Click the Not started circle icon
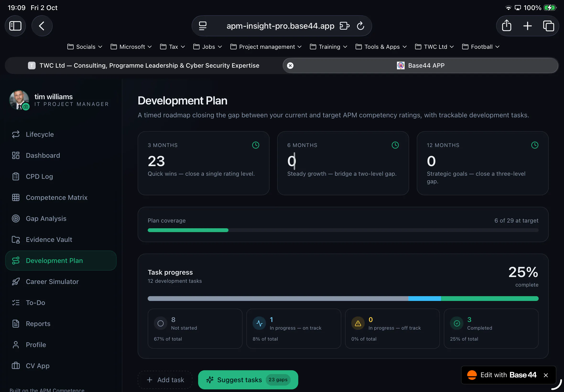Screen dimensions: 564x392 pyautogui.click(x=161, y=323)
